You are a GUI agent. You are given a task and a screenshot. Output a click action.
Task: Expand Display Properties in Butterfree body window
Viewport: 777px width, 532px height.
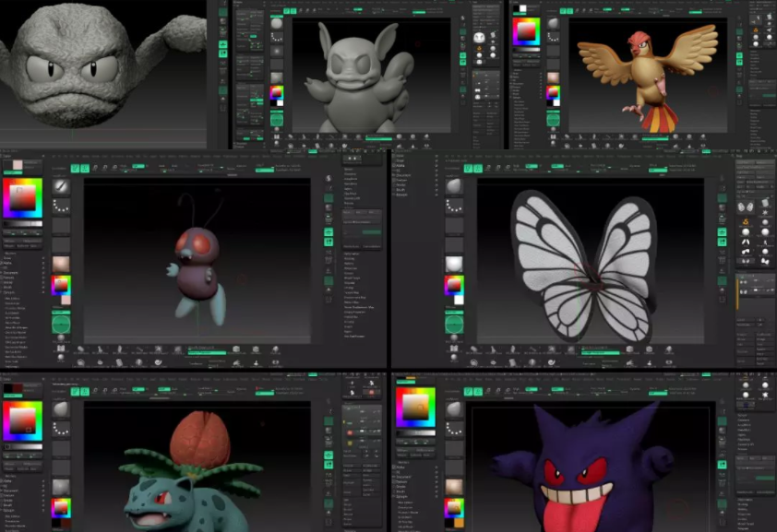[355, 313]
